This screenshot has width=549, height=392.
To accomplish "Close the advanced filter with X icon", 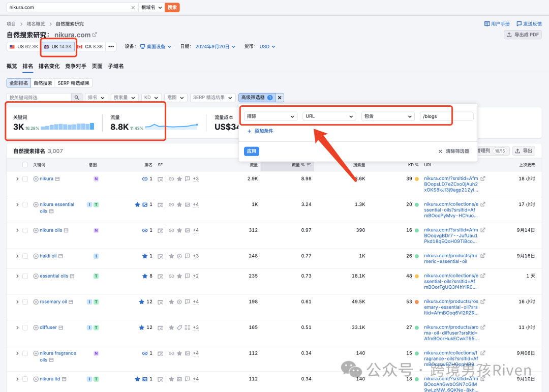I will 280,98.
